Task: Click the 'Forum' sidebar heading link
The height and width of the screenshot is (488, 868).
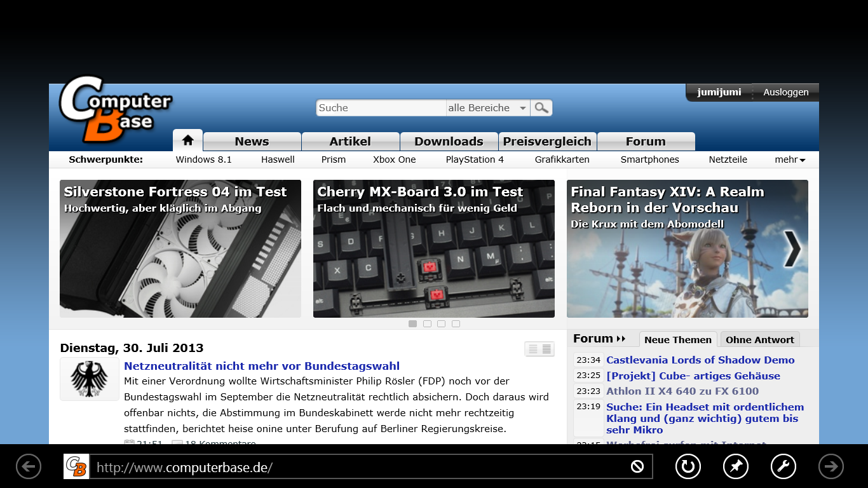Action: tap(599, 339)
